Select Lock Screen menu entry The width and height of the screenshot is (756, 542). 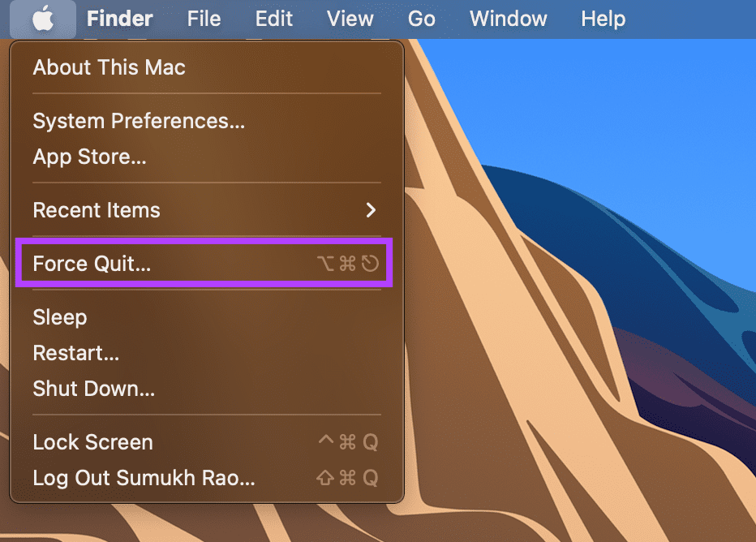click(206, 442)
